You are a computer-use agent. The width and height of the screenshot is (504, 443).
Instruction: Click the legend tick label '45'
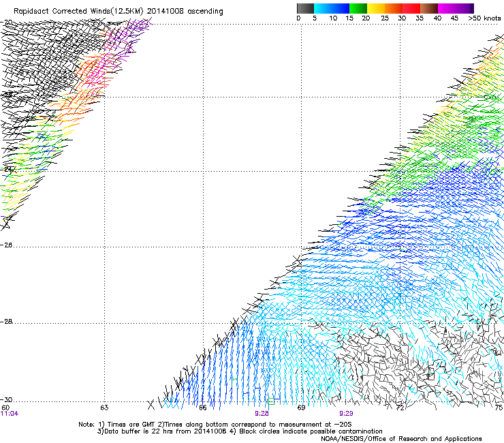click(454, 18)
